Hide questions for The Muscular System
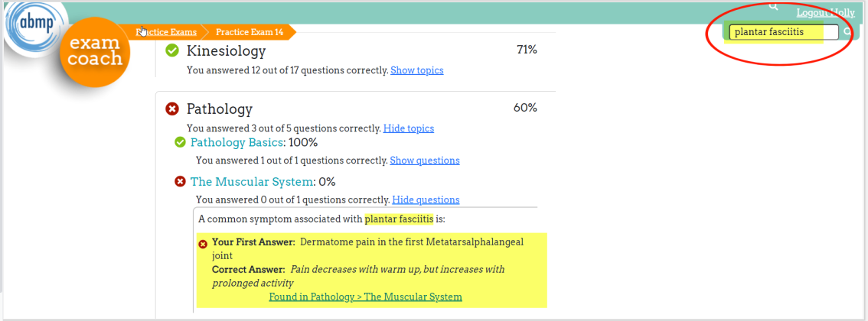Viewport: 868px width, 321px height. [426, 200]
